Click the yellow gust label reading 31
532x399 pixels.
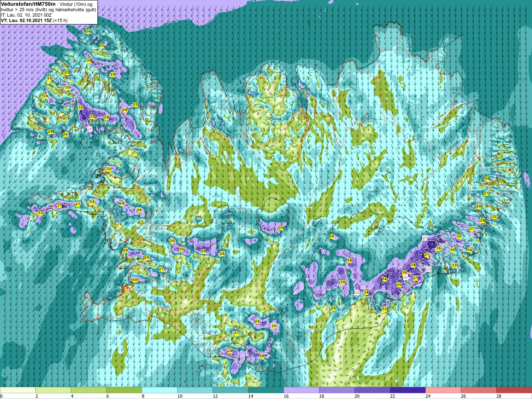click(384, 309)
